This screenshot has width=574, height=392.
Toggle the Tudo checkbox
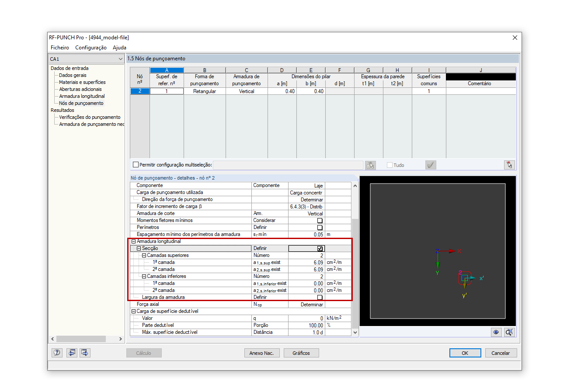tap(390, 165)
